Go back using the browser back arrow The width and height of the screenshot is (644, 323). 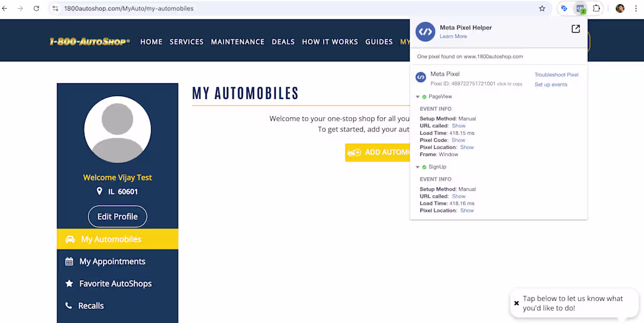5,8
